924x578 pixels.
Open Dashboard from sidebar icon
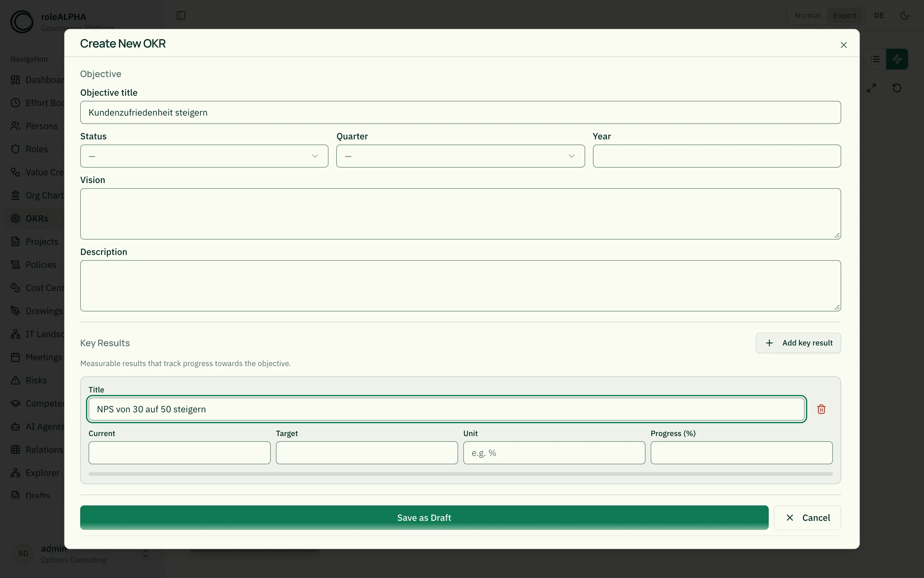click(x=15, y=80)
